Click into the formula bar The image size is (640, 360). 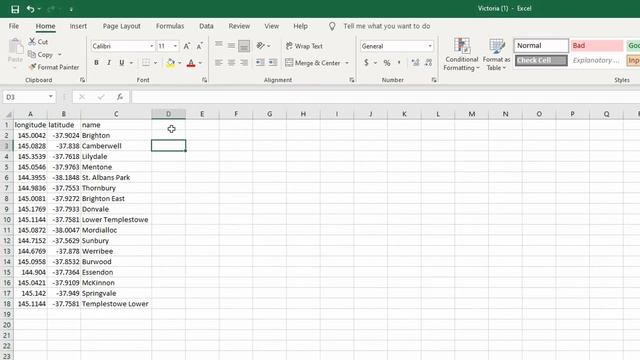point(385,97)
